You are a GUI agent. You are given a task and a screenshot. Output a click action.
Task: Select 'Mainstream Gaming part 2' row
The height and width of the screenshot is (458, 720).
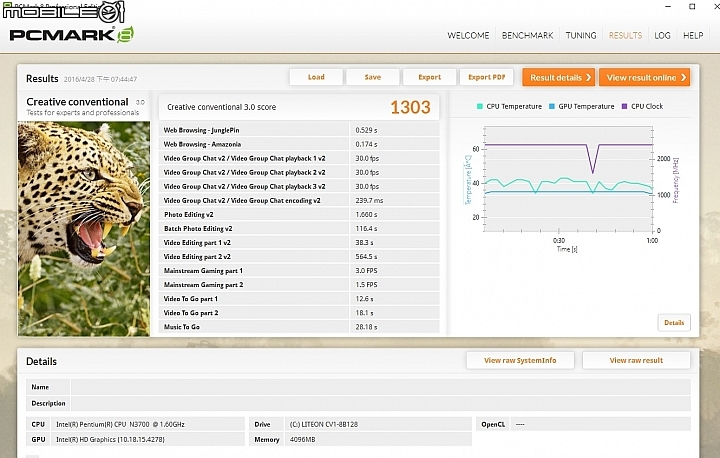(x=299, y=285)
